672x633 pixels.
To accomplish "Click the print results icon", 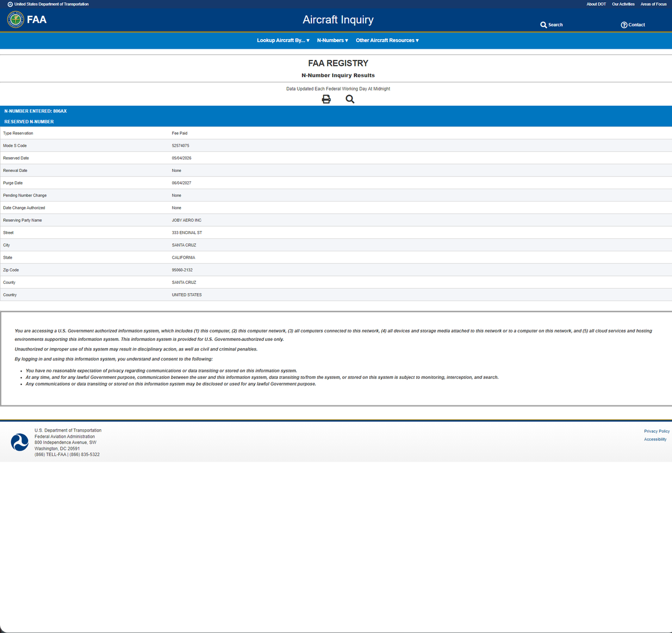I will click(326, 99).
